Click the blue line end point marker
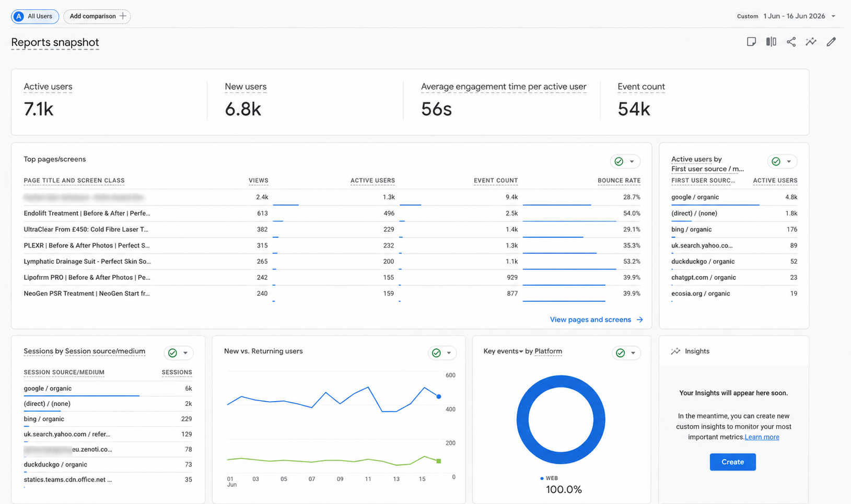Screen dimensions: 851x504 (x=439, y=397)
